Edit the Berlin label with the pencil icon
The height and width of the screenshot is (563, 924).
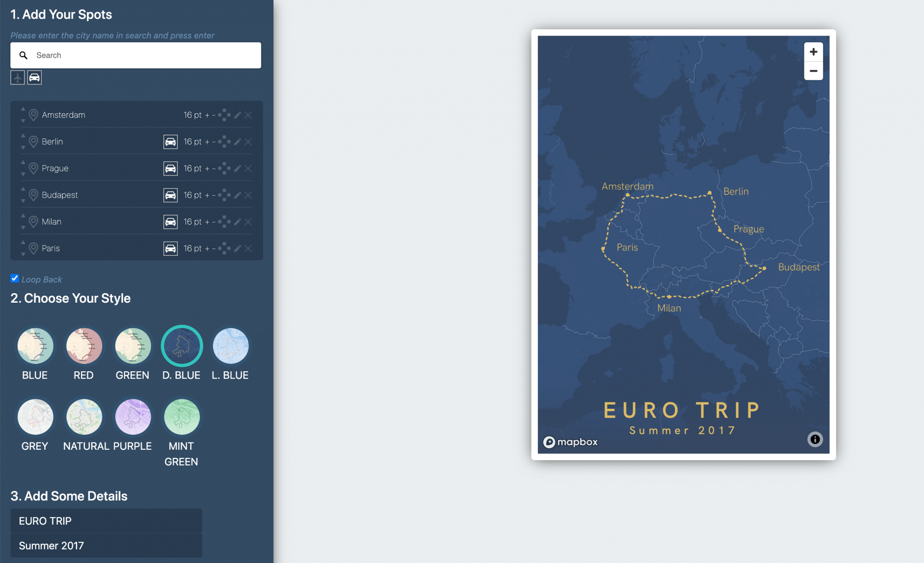point(237,142)
